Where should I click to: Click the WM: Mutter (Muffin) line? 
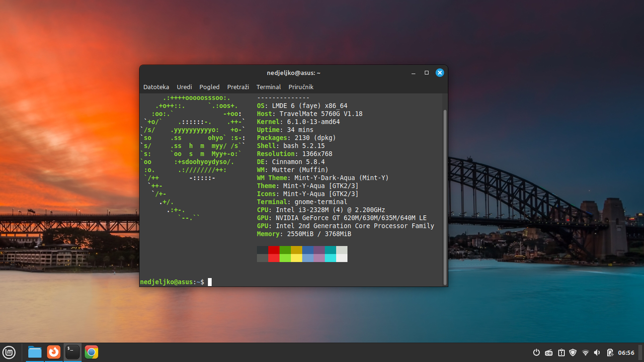(292, 170)
